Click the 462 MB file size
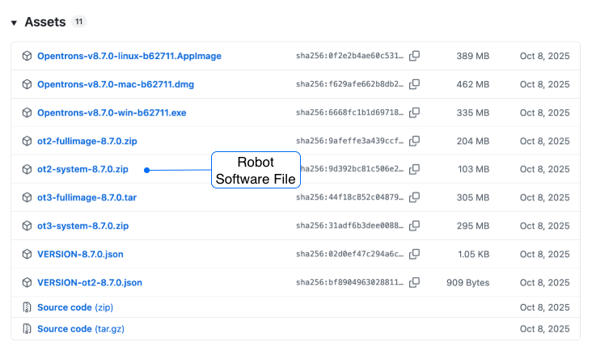Image resolution: width=592 pixels, height=364 pixels. click(x=472, y=84)
